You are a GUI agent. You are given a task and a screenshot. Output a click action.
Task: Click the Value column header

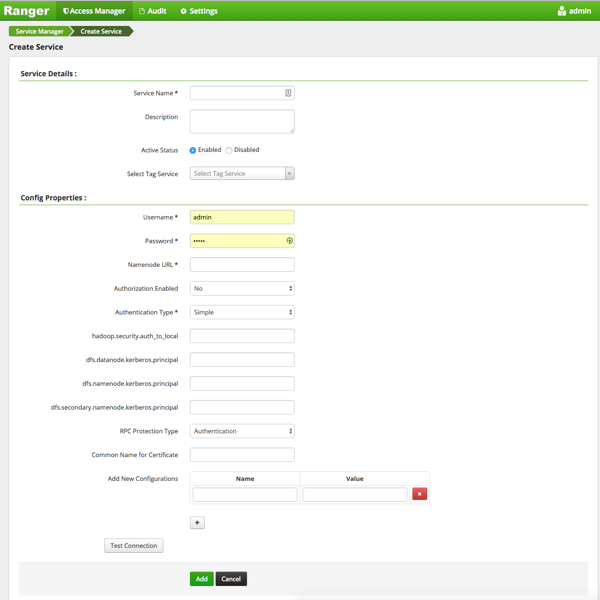click(x=354, y=479)
